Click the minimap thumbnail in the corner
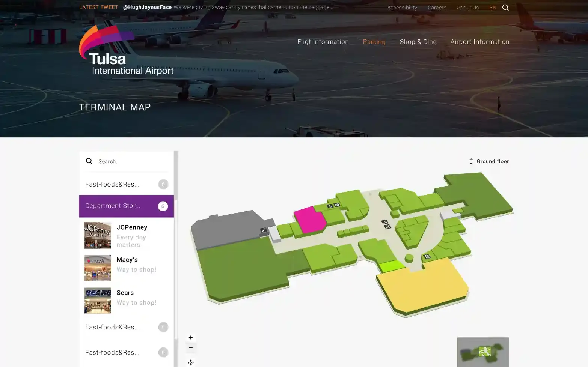The width and height of the screenshot is (588, 367). [483, 352]
